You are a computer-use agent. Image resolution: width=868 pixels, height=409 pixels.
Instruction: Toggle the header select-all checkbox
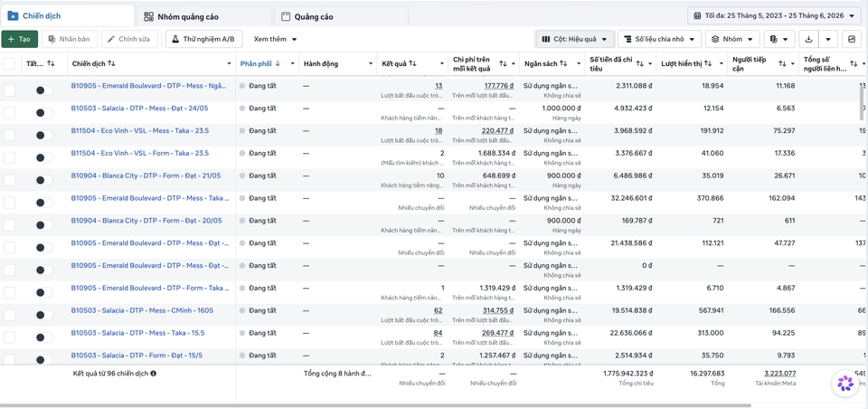(9, 63)
